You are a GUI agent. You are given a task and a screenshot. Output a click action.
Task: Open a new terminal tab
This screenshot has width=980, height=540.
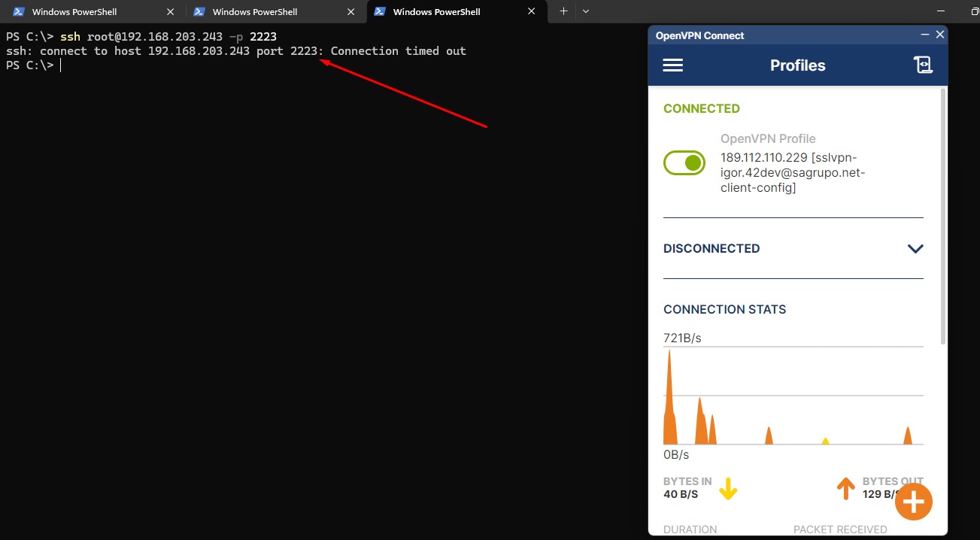(x=563, y=12)
